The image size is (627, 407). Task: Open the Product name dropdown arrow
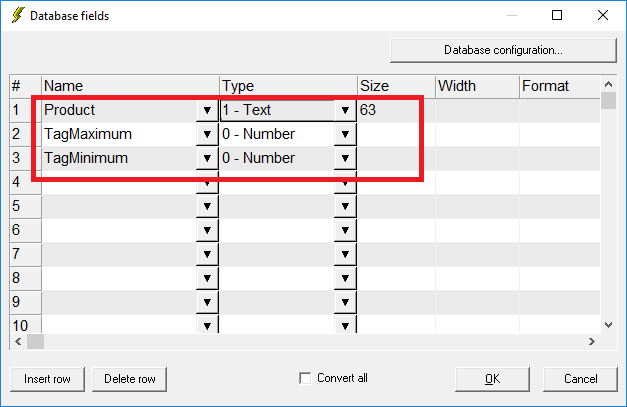click(x=207, y=110)
